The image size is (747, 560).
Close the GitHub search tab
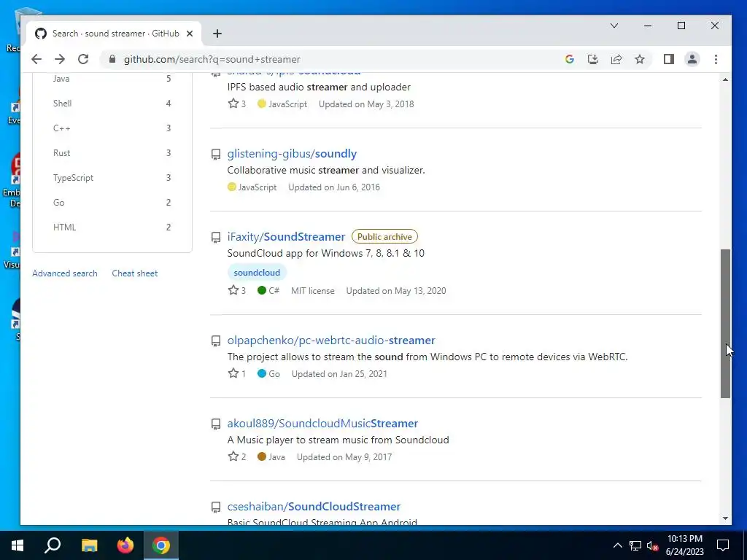click(x=190, y=34)
